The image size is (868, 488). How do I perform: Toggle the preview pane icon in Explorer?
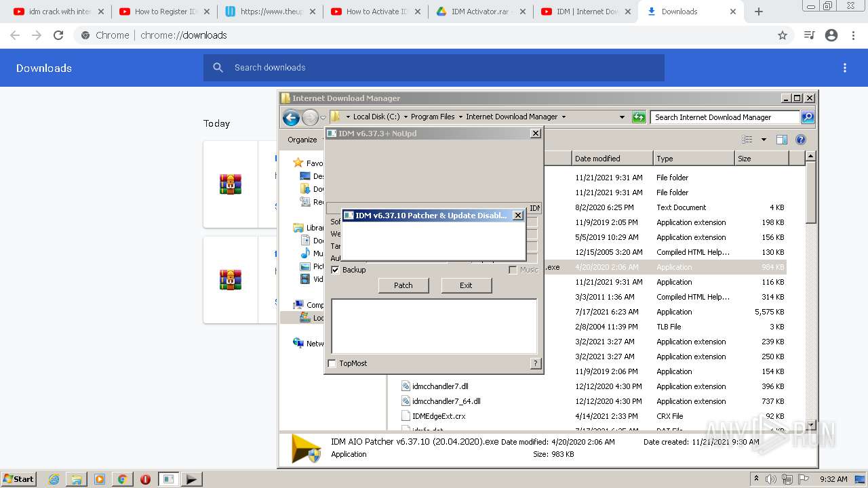point(782,140)
